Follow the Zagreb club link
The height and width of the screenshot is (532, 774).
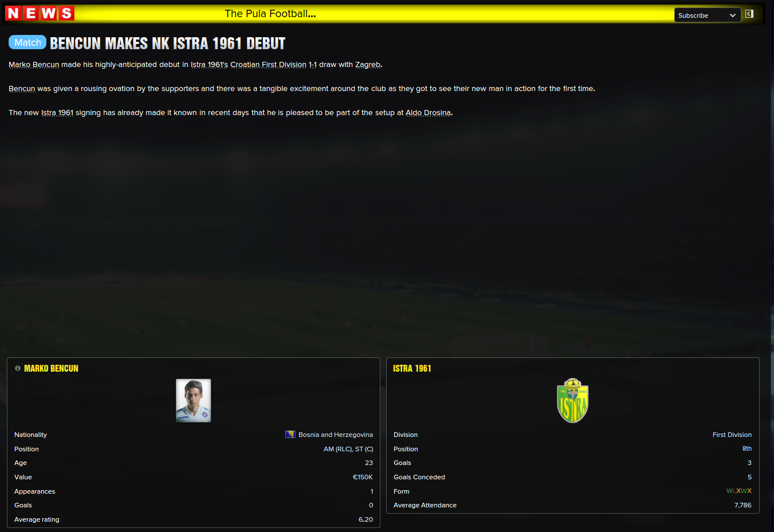click(368, 65)
